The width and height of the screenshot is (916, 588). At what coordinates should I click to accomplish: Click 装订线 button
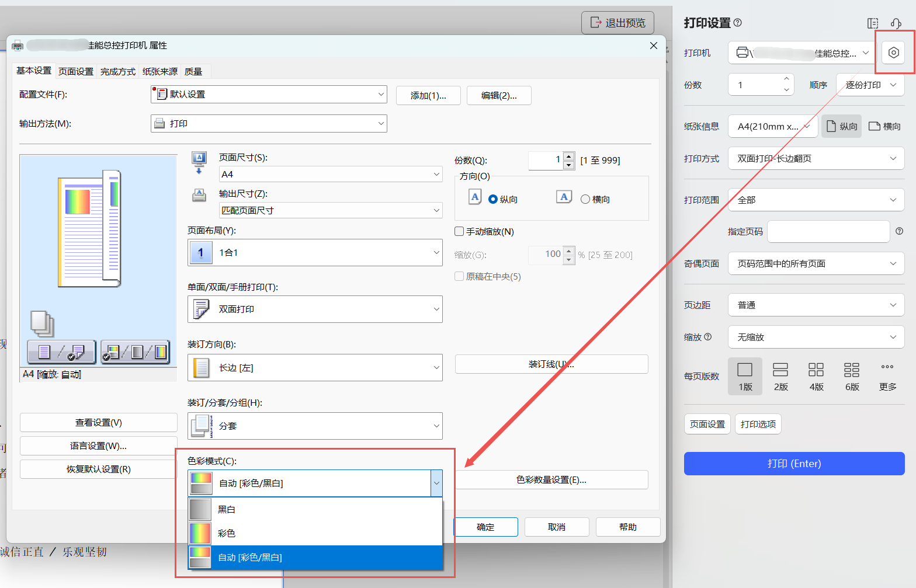tap(551, 364)
